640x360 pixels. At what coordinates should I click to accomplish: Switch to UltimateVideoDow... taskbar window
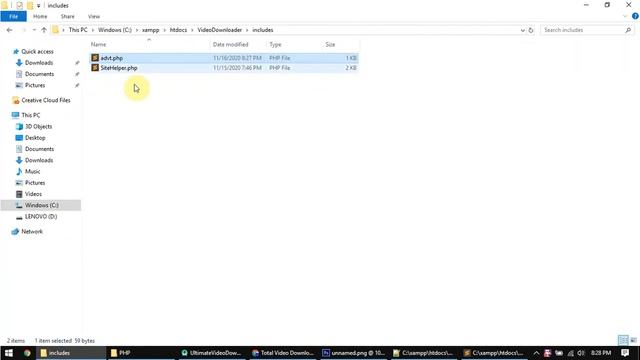click(x=211, y=353)
